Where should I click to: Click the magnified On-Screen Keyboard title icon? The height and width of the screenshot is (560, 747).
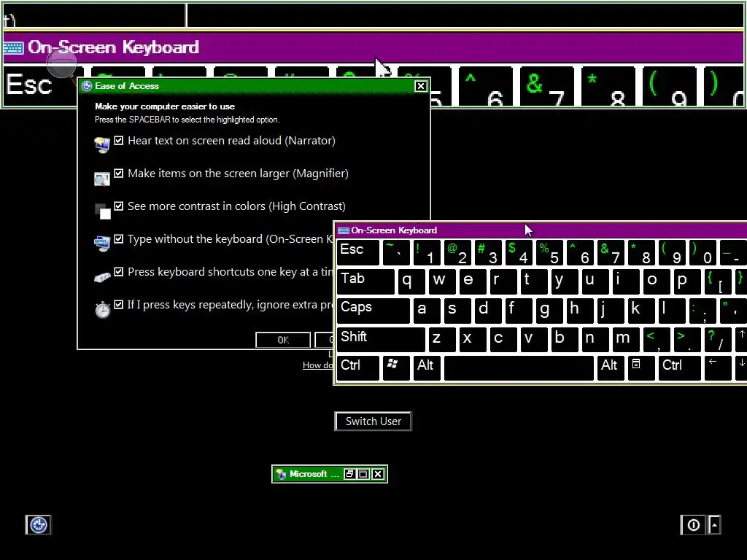(x=13, y=47)
